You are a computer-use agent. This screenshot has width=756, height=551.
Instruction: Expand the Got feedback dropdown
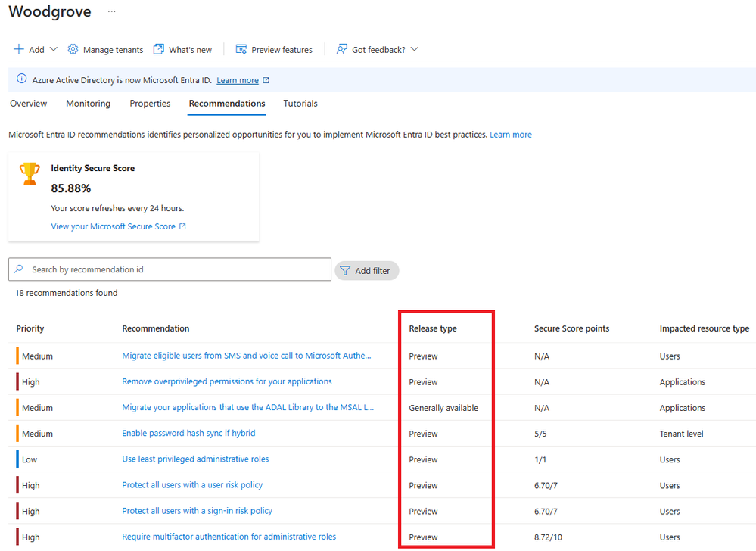click(414, 49)
